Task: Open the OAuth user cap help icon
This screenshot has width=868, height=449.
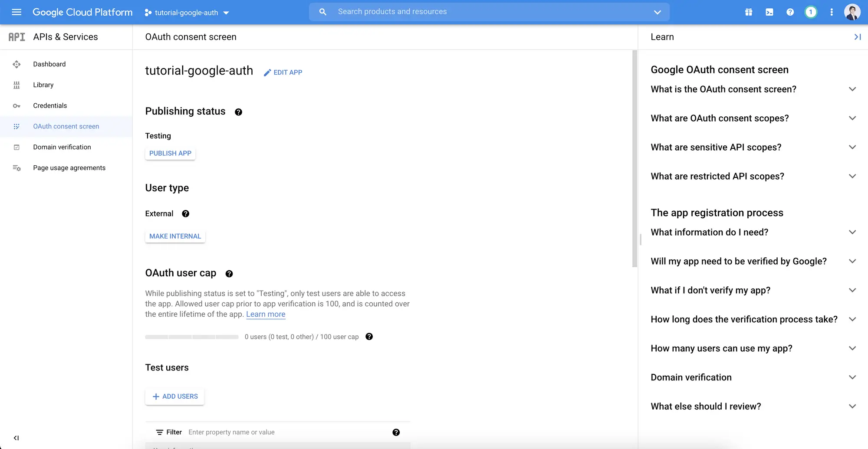Action: pos(229,274)
